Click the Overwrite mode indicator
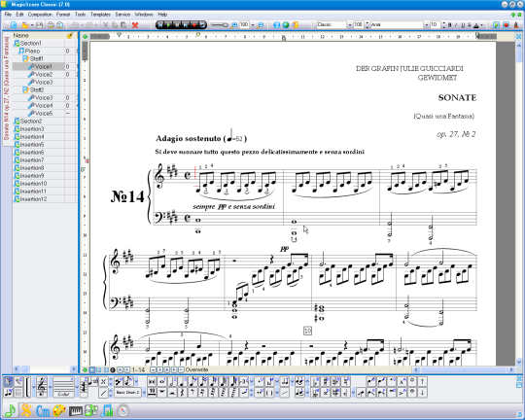 coord(196,369)
